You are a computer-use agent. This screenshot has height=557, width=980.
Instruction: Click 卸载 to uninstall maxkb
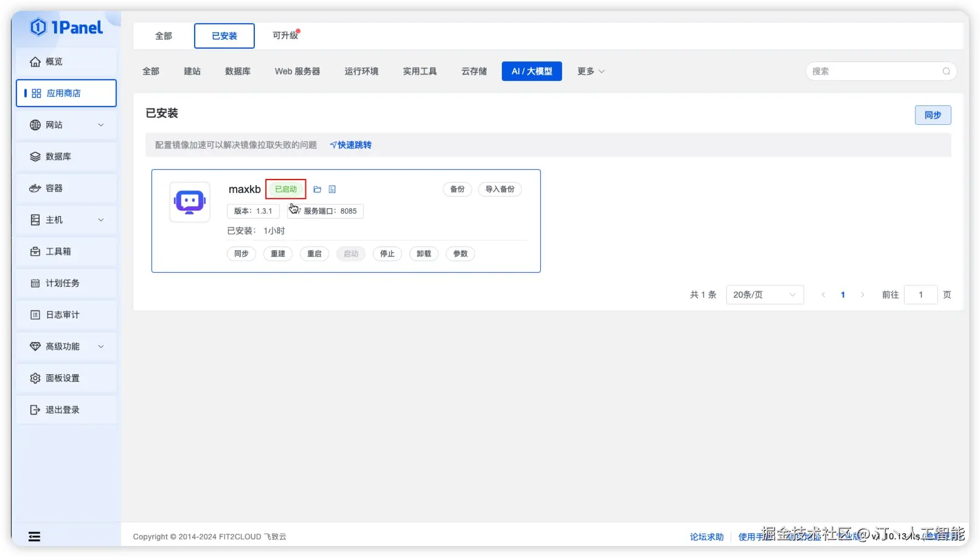424,254
